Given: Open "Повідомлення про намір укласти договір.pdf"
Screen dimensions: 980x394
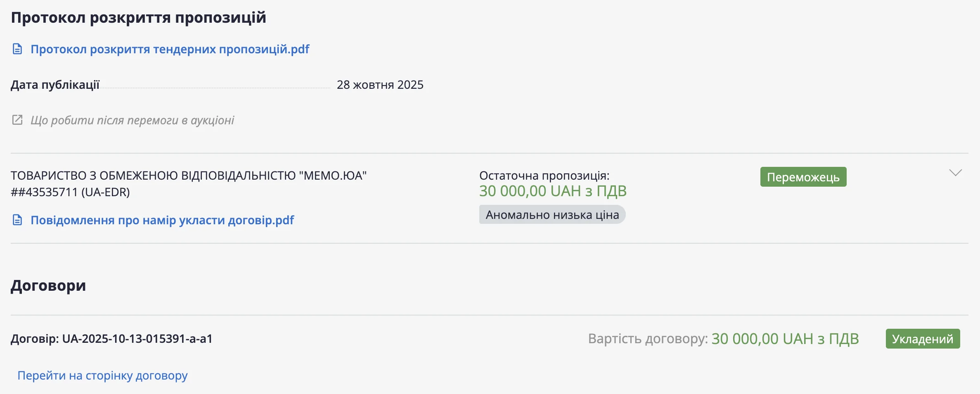Looking at the screenshot, I should pos(162,220).
